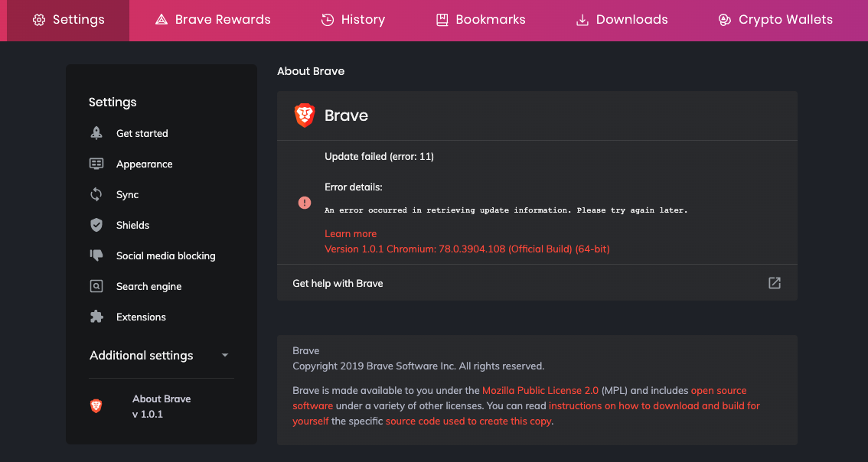868x462 pixels.
Task: Click the red update error warning icon
Action: click(305, 203)
